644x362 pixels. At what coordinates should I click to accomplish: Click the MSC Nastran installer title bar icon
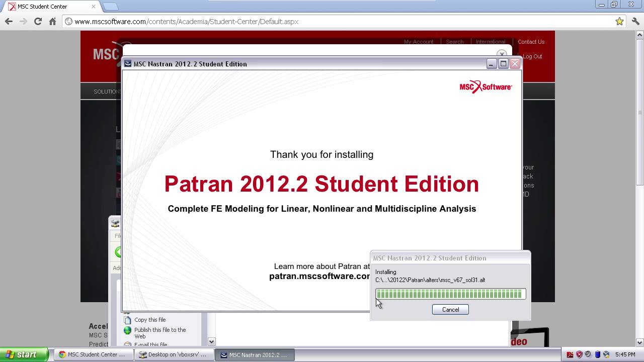point(128,64)
